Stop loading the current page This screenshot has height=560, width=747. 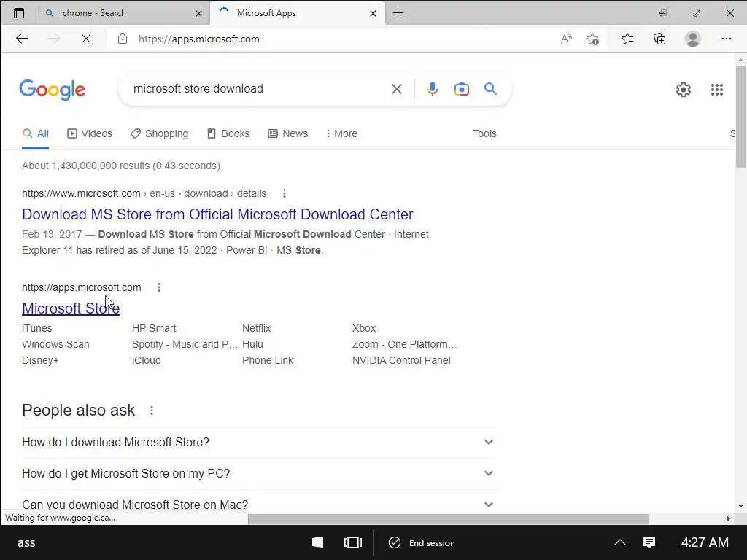point(86,39)
